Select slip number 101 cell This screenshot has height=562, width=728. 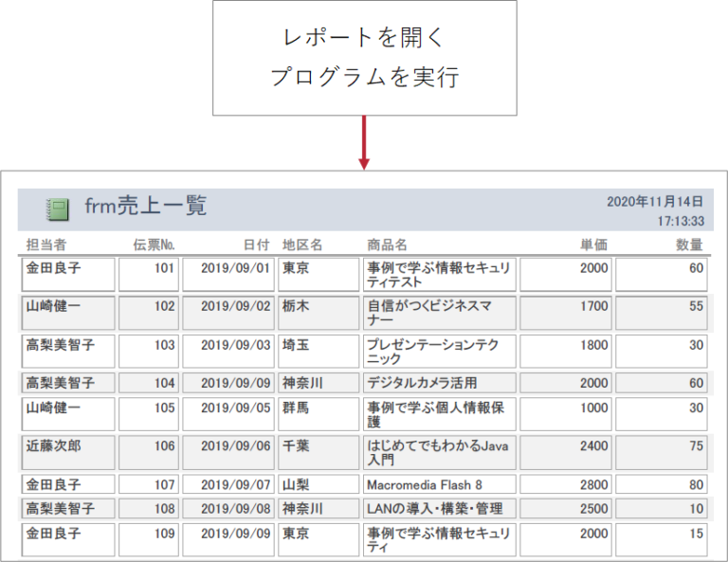click(149, 275)
